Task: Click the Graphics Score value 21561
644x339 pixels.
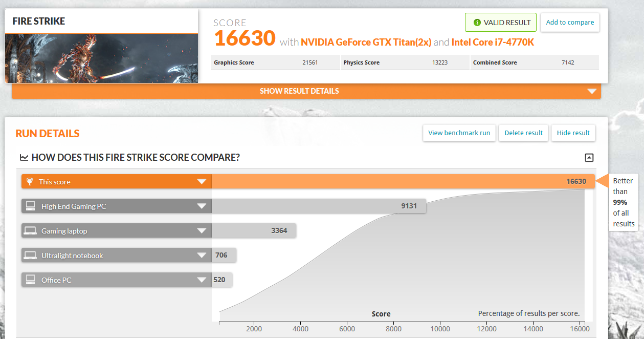Action: tap(310, 62)
